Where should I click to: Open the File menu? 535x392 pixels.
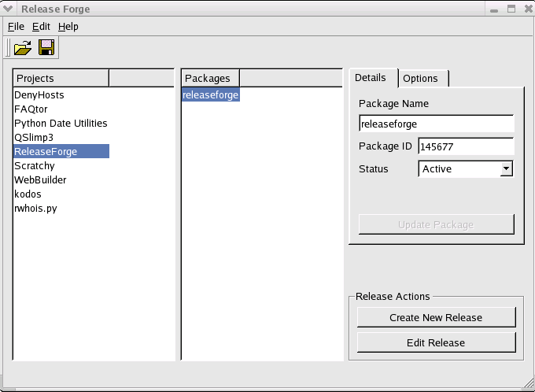pyautogui.click(x=16, y=26)
